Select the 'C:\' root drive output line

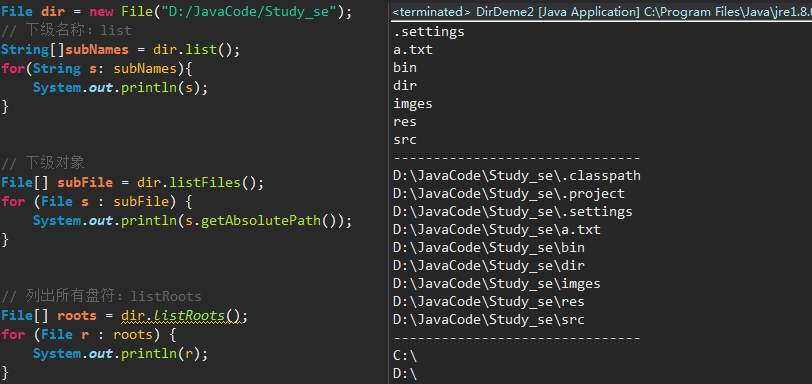405,356
